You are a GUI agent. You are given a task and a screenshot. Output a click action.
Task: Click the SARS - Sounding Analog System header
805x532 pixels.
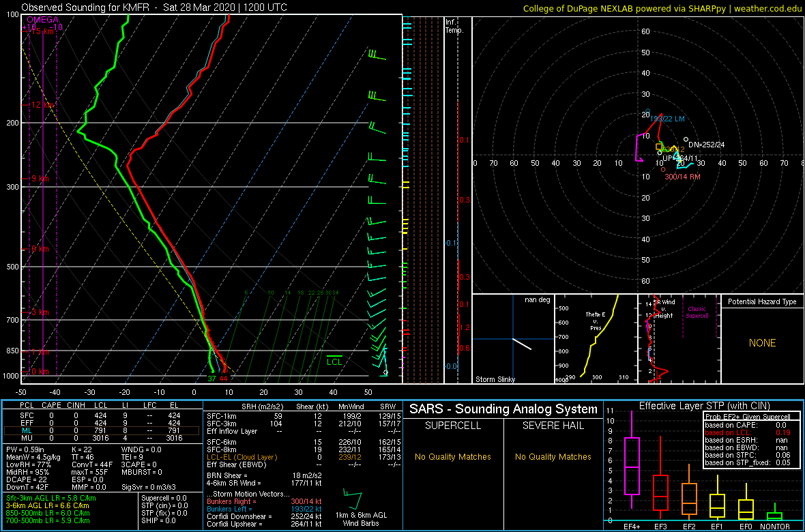[503, 409]
